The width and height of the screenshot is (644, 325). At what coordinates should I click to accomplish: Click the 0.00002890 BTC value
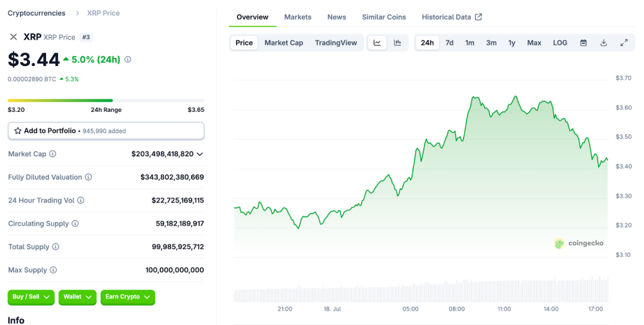(32, 79)
